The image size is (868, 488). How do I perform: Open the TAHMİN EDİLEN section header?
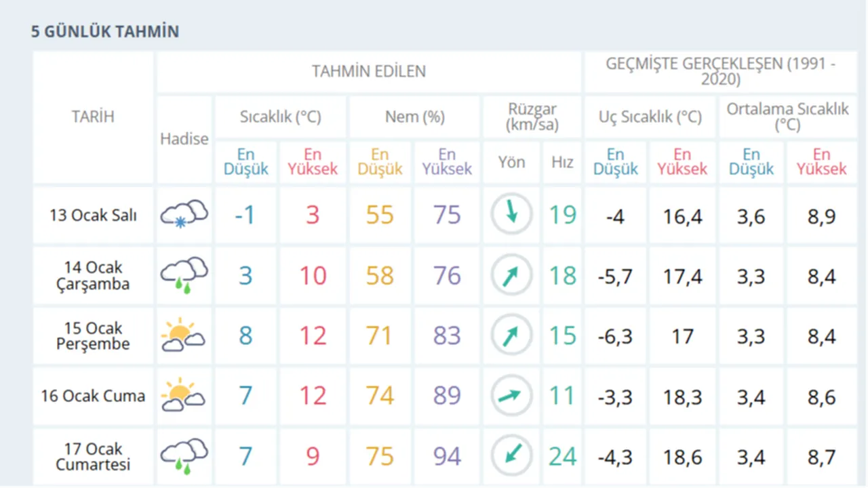(369, 71)
